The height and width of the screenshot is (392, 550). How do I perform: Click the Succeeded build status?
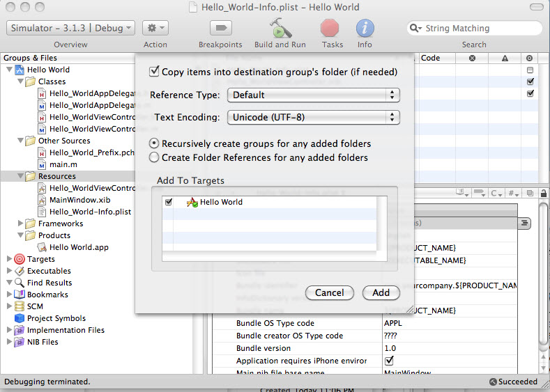(x=513, y=382)
